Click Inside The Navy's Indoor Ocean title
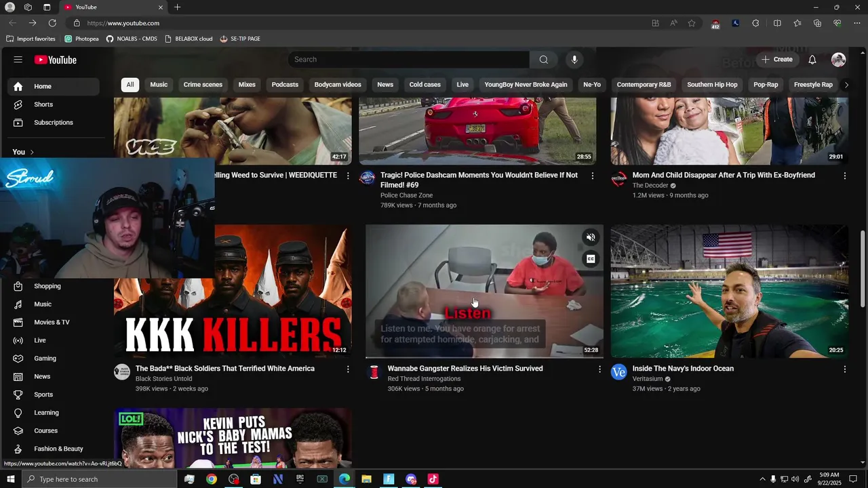The image size is (868, 488). coord(683,369)
